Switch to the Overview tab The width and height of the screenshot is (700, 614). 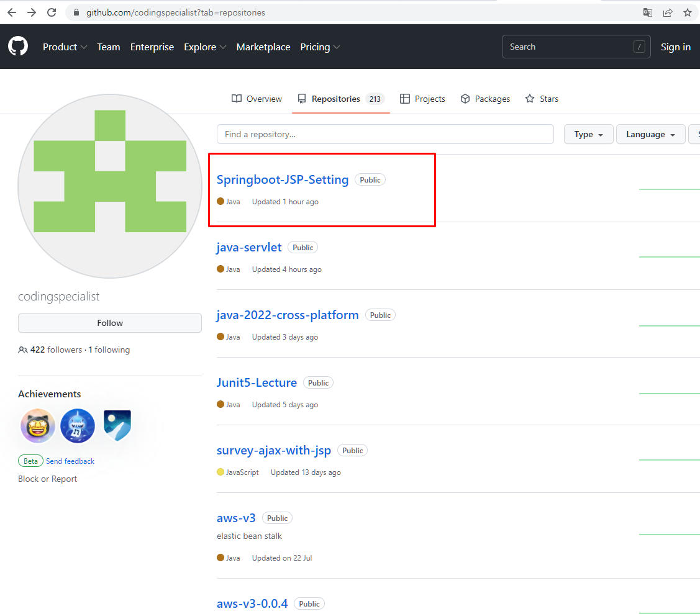(x=257, y=99)
